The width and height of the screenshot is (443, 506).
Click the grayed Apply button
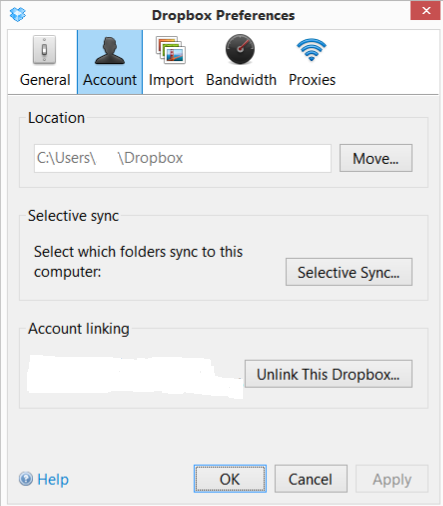click(x=392, y=479)
